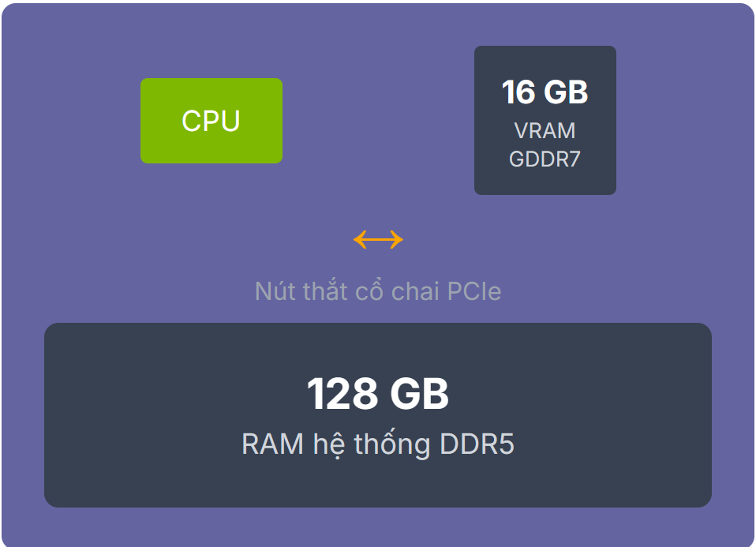Click the word RAM in subtitle

click(x=273, y=444)
